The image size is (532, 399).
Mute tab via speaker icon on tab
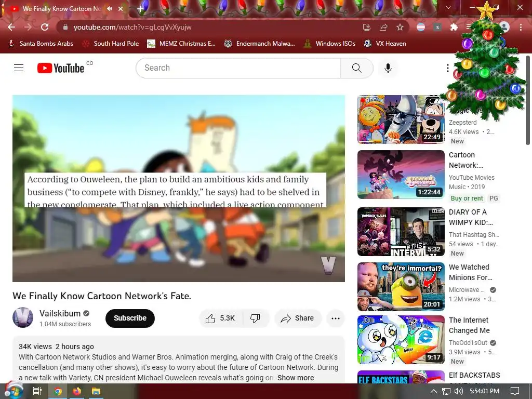(109, 8)
